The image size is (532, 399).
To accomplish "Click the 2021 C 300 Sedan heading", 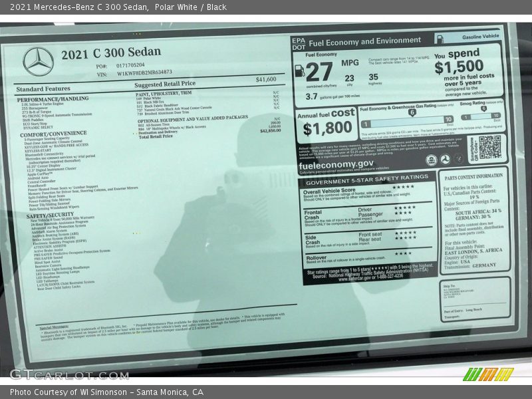I will [x=111, y=53].
